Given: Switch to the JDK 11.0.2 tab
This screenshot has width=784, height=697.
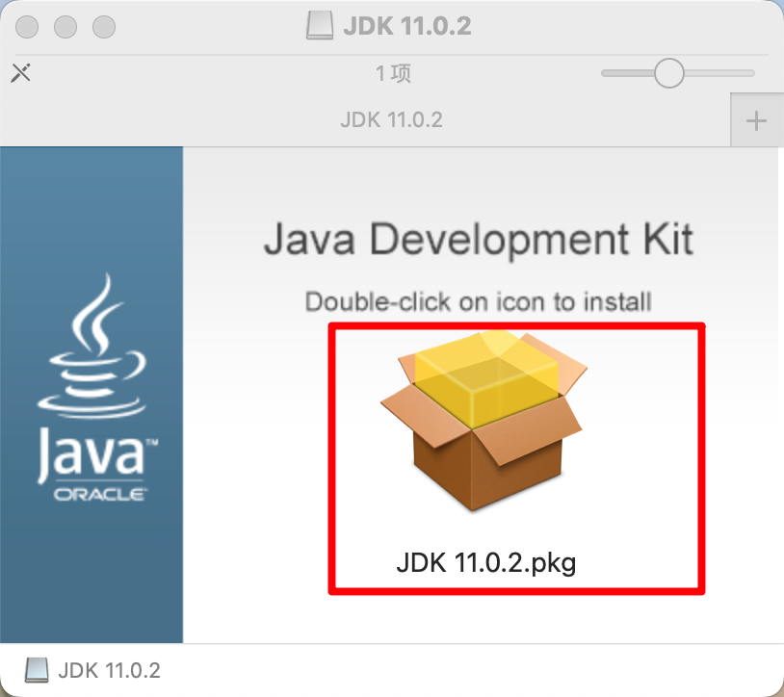Looking at the screenshot, I should 391,120.
